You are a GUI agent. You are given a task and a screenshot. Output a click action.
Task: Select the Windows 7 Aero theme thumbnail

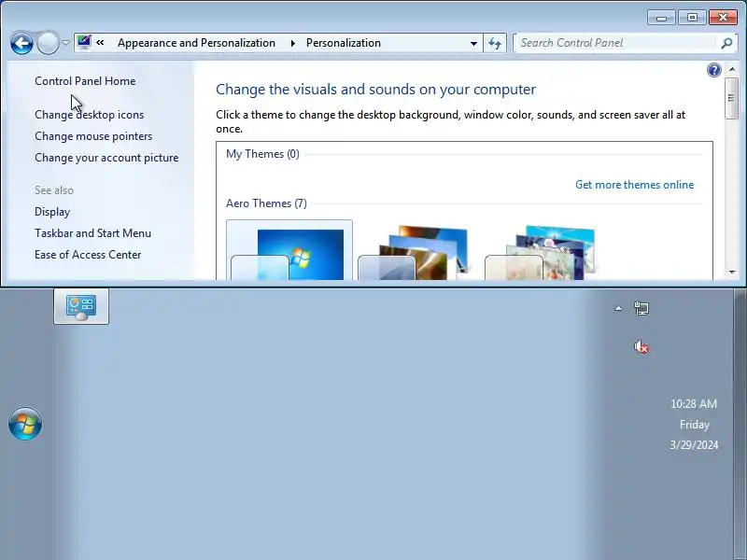pyautogui.click(x=289, y=250)
